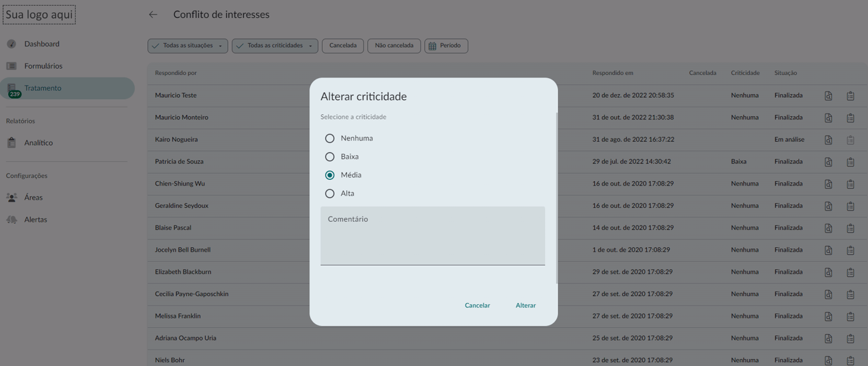Open document view icon for Cecilia Payne-Gaposchkin
868x366 pixels.
pyautogui.click(x=829, y=295)
